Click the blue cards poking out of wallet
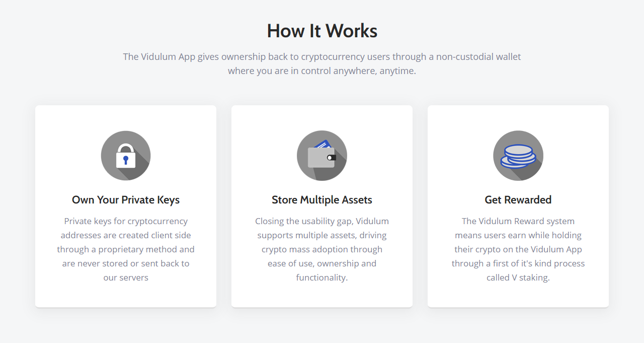 pos(322,144)
